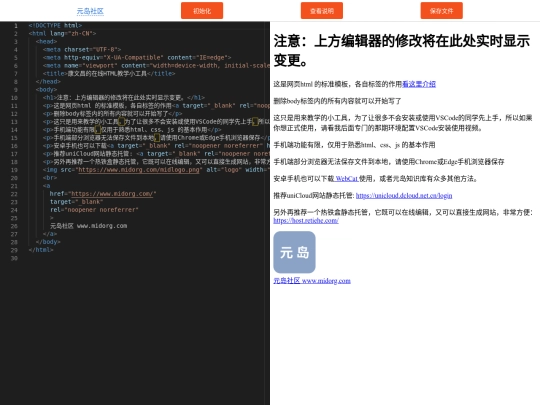Viewport: 540px width, 405px height.
Task: Click the closing </head> tag line
Action: [48, 82]
